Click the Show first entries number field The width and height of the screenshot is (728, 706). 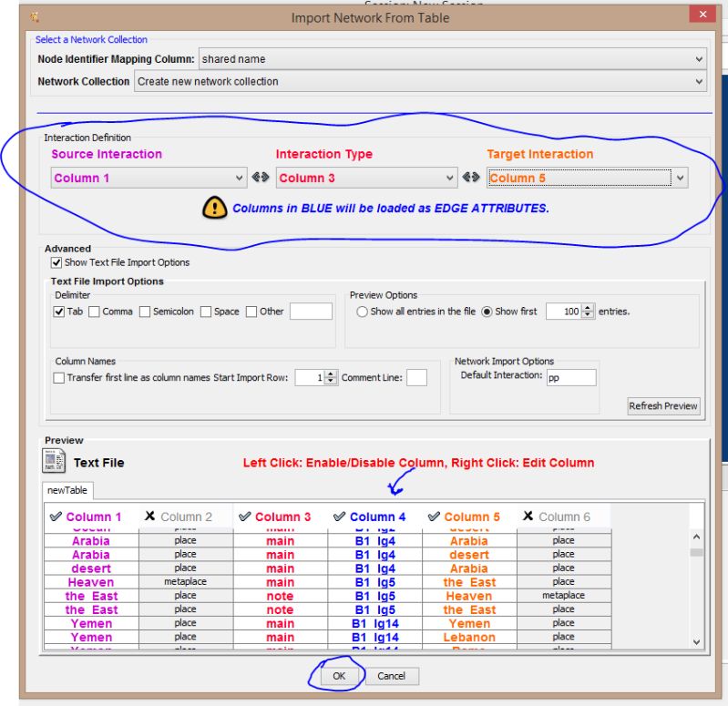click(564, 312)
